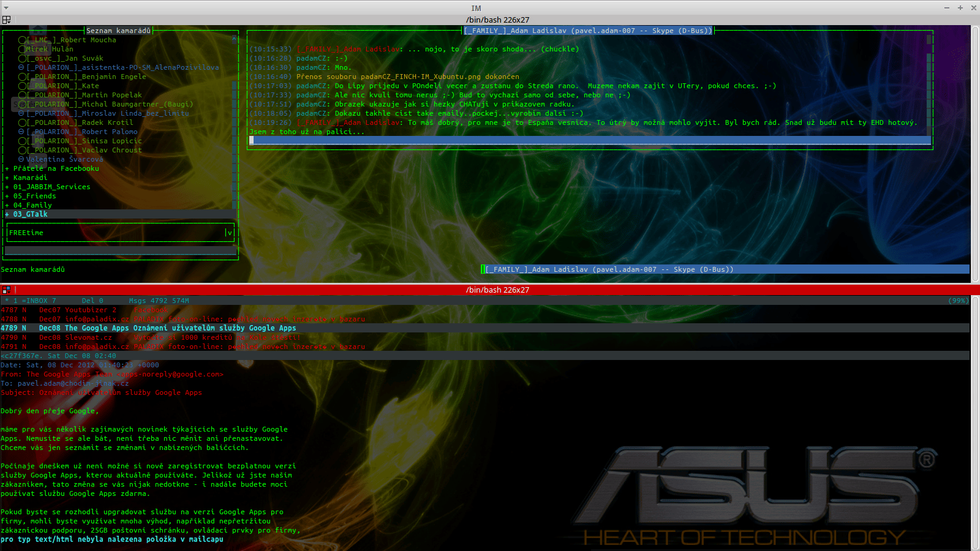
Task: Click the chat message input field
Action: pos(589,141)
